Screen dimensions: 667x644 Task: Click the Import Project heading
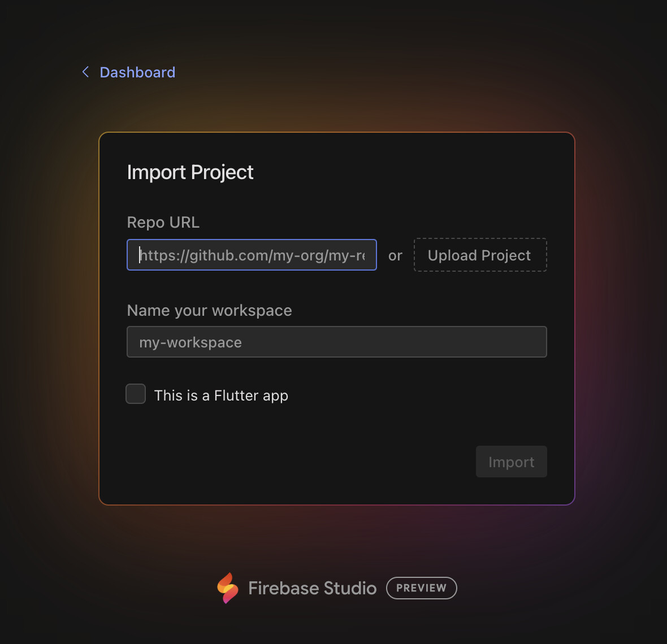(190, 172)
